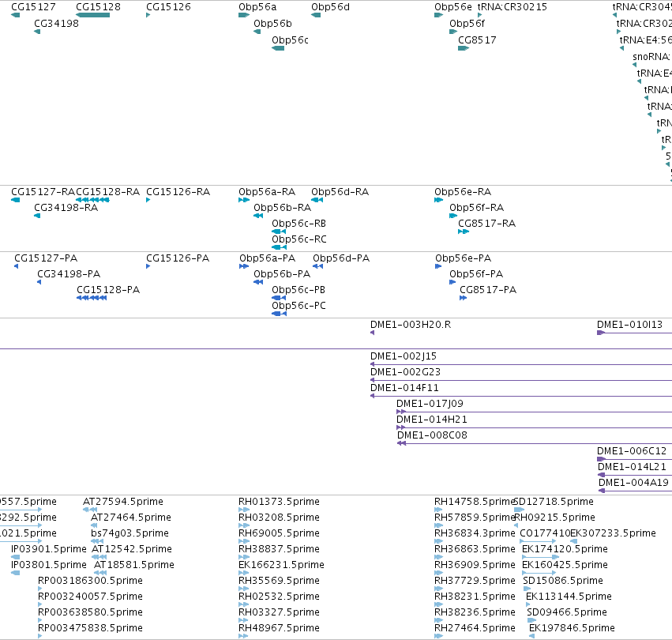Click the DME1-002J15 BAC line
The width and height of the screenshot is (672, 640).
point(521,364)
